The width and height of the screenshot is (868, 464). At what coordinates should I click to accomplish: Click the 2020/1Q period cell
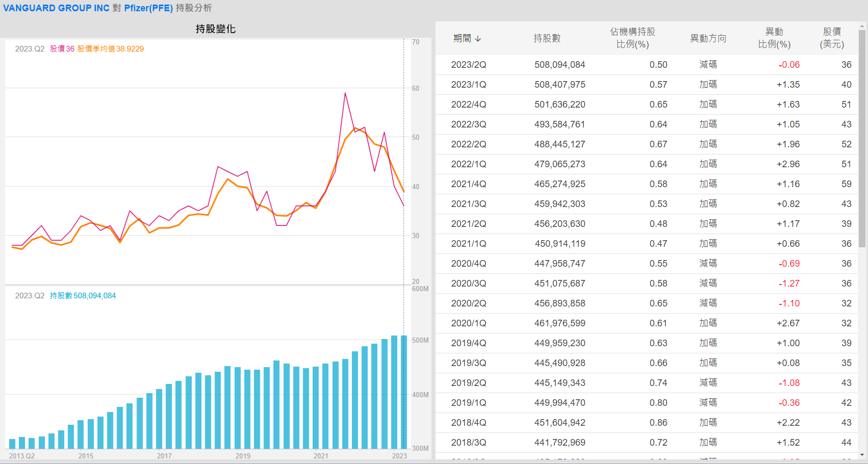pos(468,323)
